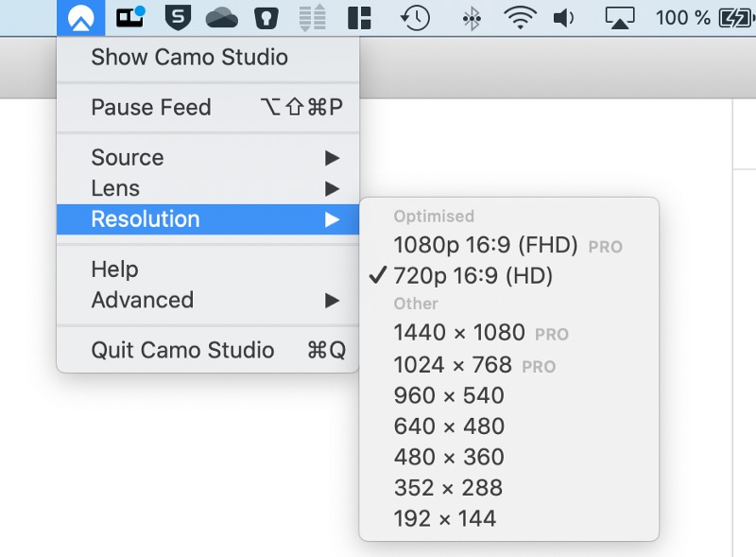Expand the Advanced submenu
756x557 pixels.
[x=208, y=300]
